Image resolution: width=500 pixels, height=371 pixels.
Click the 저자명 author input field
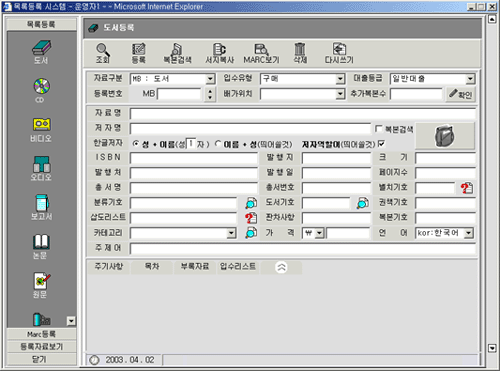point(250,129)
